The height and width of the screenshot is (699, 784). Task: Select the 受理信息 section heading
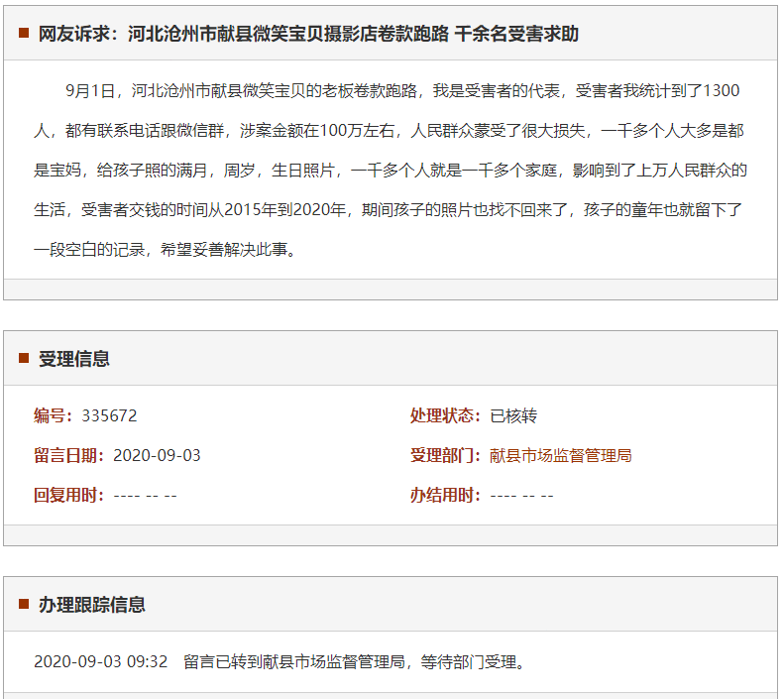click(x=74, y=359)
